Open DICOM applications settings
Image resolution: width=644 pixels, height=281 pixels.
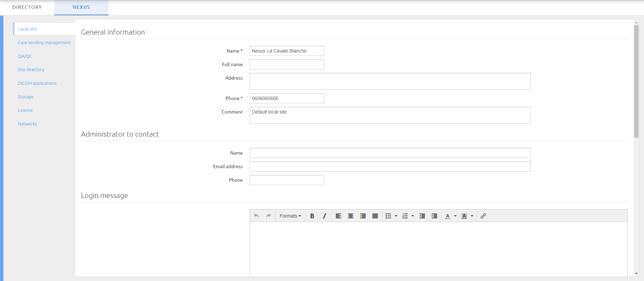37,83
